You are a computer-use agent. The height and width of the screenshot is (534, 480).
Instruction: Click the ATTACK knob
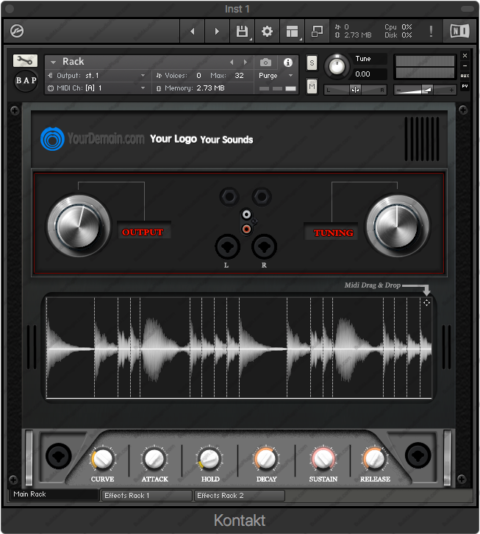pos(154,458)
